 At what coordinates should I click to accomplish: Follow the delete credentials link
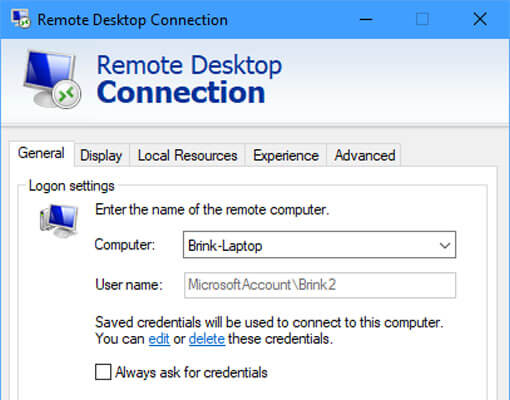pyautogui.click(x=207, y=339)
